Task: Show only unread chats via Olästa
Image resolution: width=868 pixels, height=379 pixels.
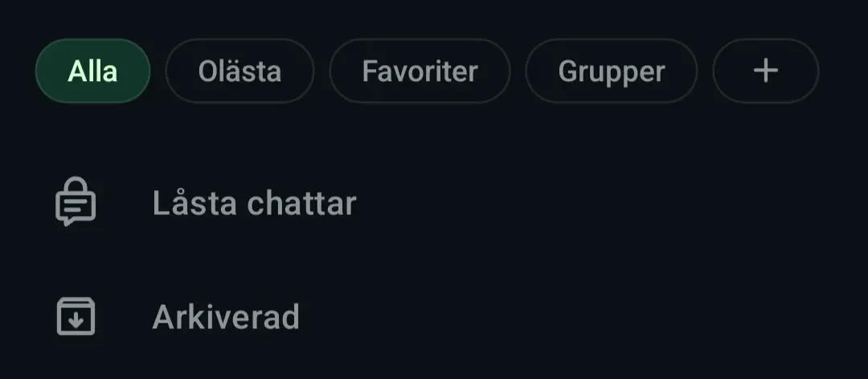Action: point(240,71)
